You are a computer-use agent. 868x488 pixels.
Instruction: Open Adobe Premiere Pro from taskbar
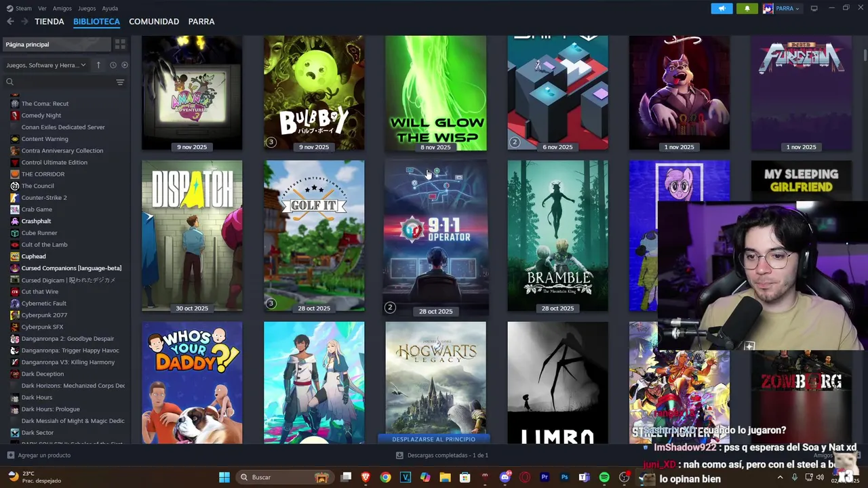coord(545,477)
